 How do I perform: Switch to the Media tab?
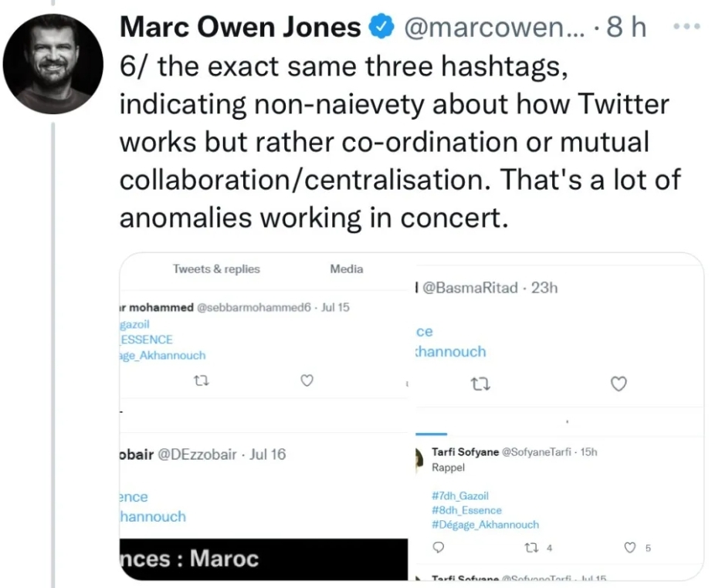[x=346, y=269]
